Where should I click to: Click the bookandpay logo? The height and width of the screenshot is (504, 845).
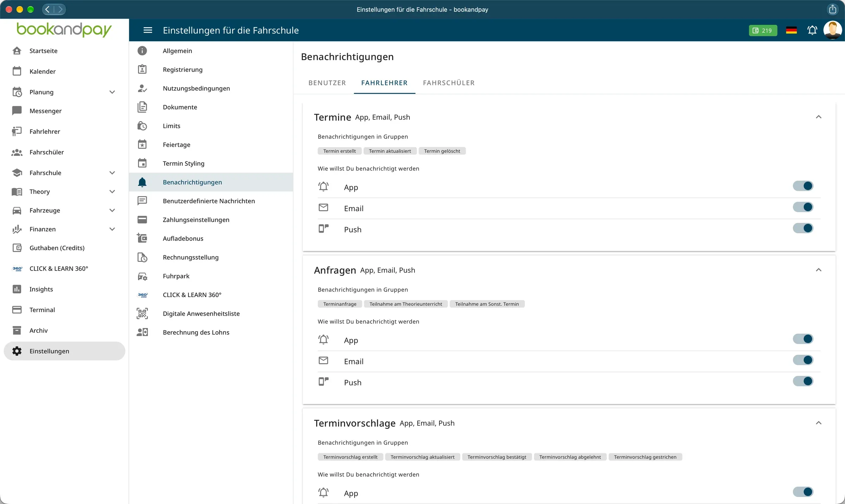tap(64, 30)
